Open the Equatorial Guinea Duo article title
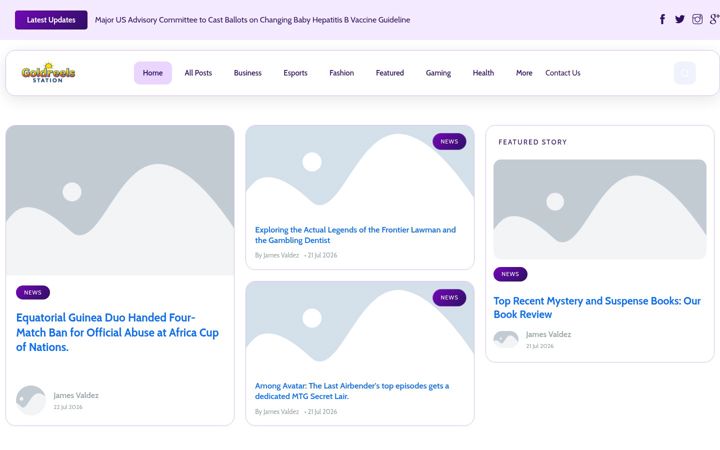Viewport: 720px width, 450px height. pyautogui.click(x=117, y=332)
